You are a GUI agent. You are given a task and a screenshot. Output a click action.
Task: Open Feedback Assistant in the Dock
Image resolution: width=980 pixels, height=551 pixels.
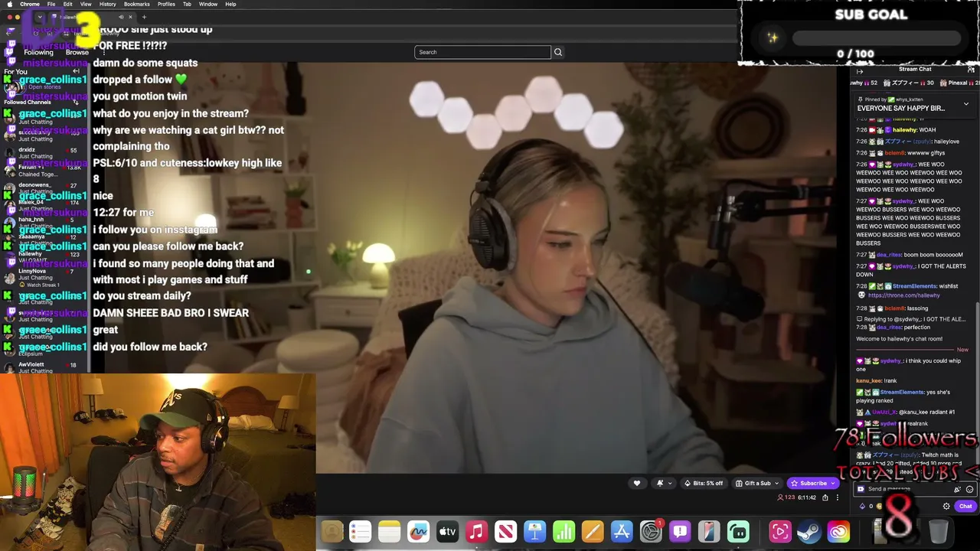[x=680, y=531]
